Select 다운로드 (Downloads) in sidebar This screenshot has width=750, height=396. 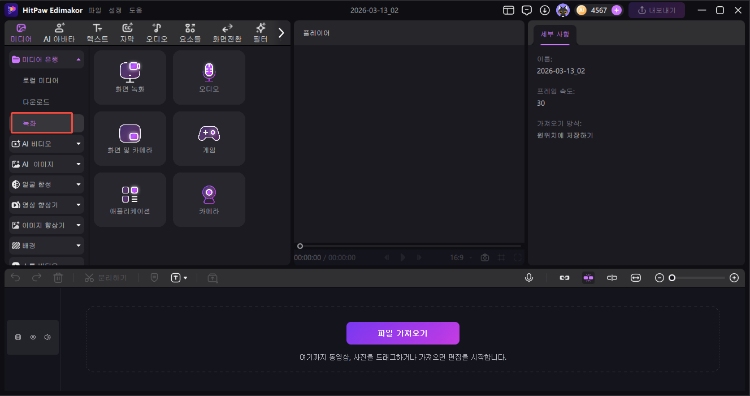(36, 102)
